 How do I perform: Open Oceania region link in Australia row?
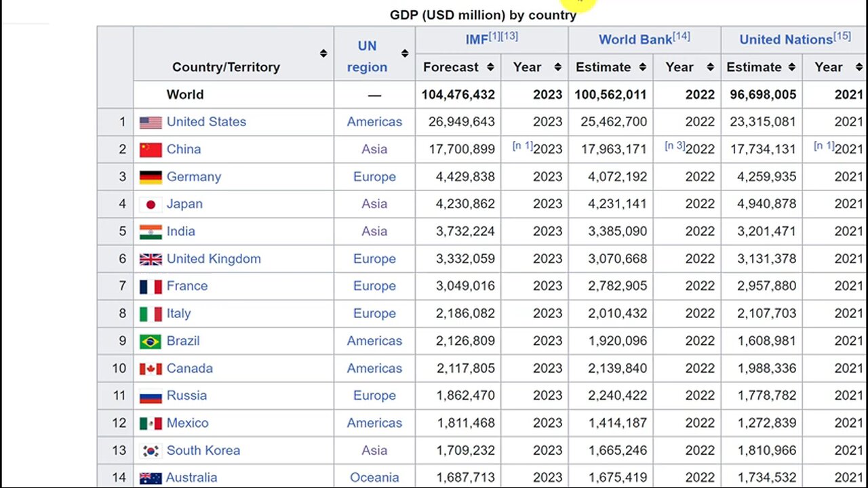[374, 478]
